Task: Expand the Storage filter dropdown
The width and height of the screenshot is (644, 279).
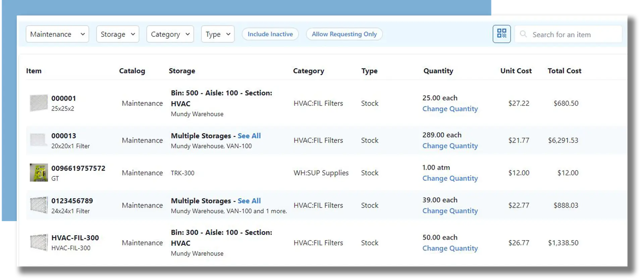Action: point(118,34)
